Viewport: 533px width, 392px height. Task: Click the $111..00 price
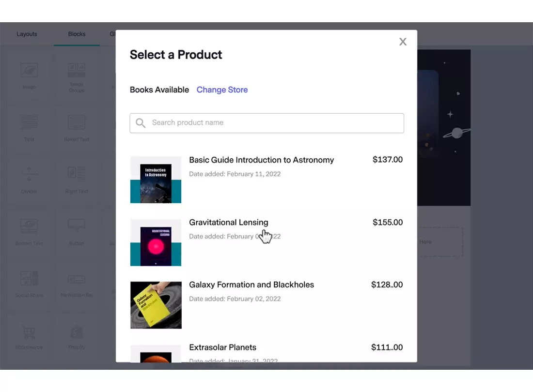[387, 347]
